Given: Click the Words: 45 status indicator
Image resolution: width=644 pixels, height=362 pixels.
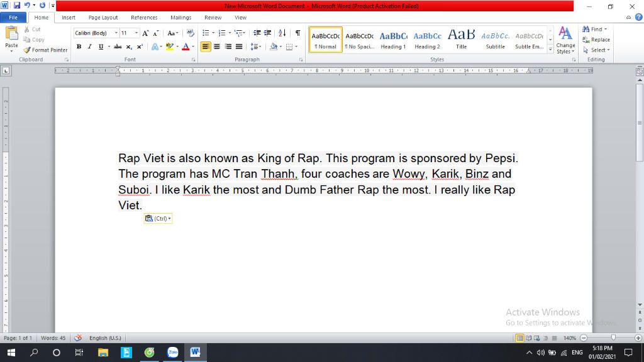Looking at the screenshot, I should pos(53,337).
